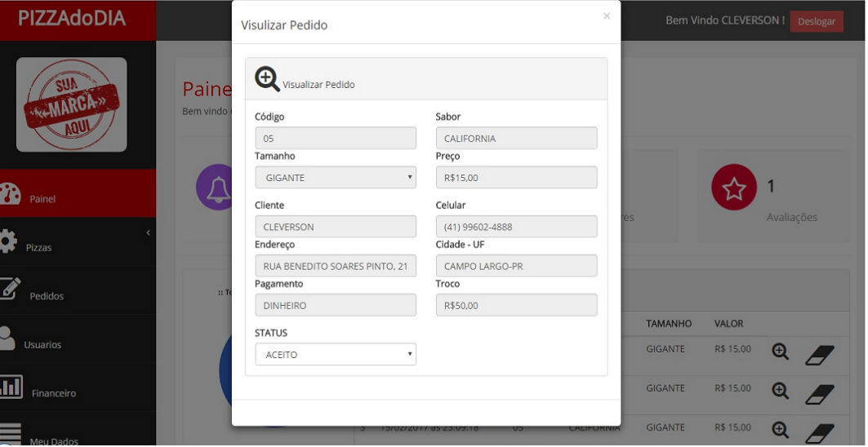Image resolution: width=868 pixels, height=447 pixels.
Task: Open Meu Dados menu item
Action: click(x=54, y=441)
